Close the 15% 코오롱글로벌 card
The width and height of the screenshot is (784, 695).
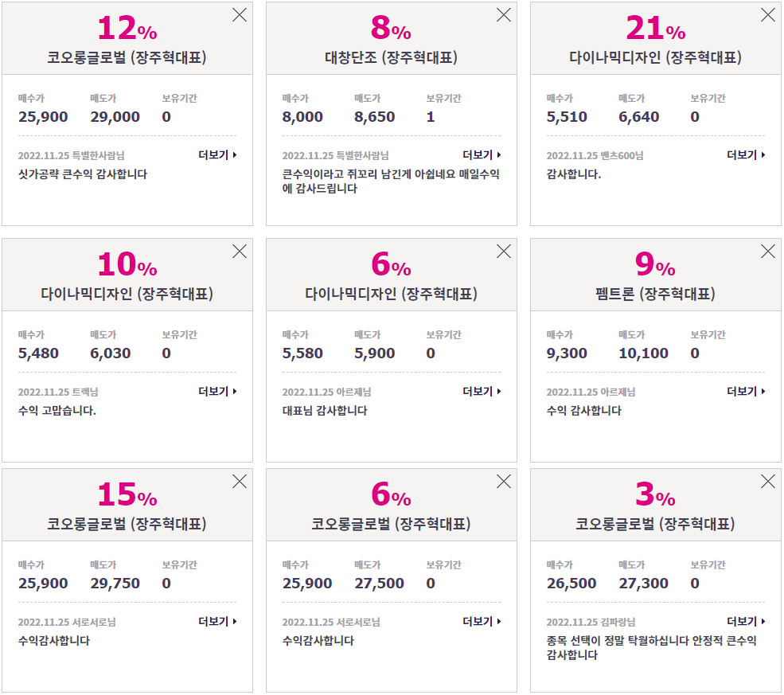click(x=240, y=481)
